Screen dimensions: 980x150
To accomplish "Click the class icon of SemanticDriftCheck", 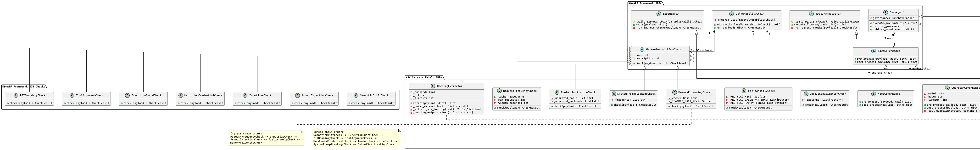I will point(355,96).
